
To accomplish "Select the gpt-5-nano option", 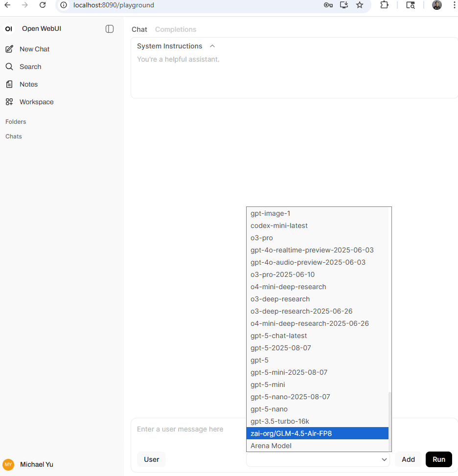I will pyautogui.click(x=318, y=409).
